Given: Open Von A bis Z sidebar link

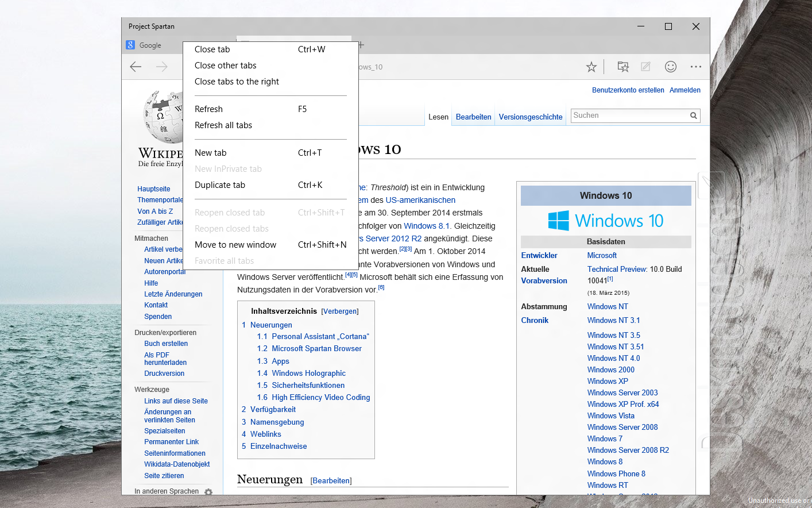Looking at the screenshot, I should point(155,211).
